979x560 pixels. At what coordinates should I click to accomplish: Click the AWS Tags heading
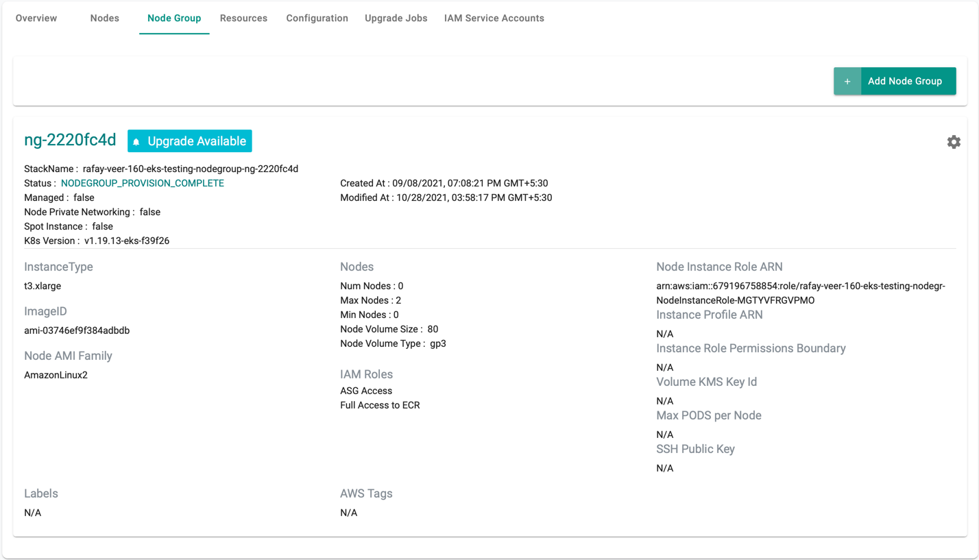(366, 494)
